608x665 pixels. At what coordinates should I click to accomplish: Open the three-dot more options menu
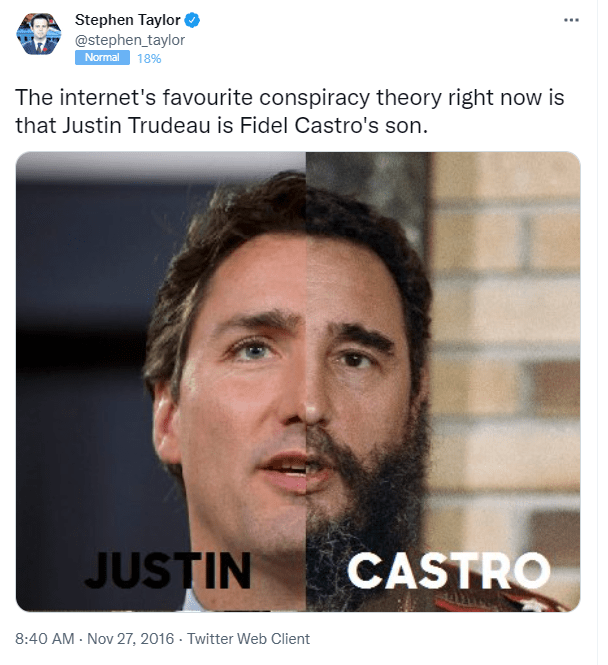pyautogui.click(x=571, y=20)
